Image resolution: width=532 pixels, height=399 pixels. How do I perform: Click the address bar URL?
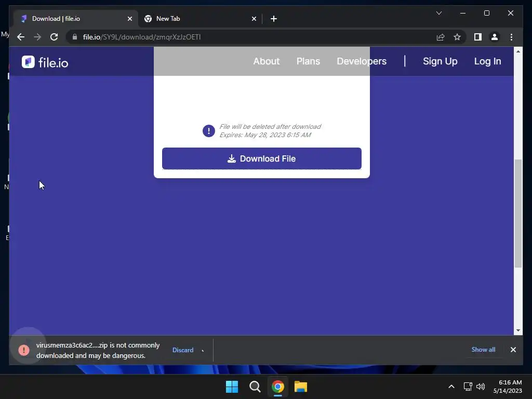(x=142, y=37)
